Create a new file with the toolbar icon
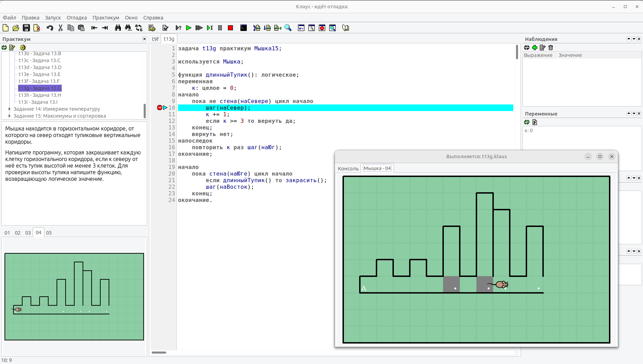Viewport: 643px width, 364px height. pos(5,28)
